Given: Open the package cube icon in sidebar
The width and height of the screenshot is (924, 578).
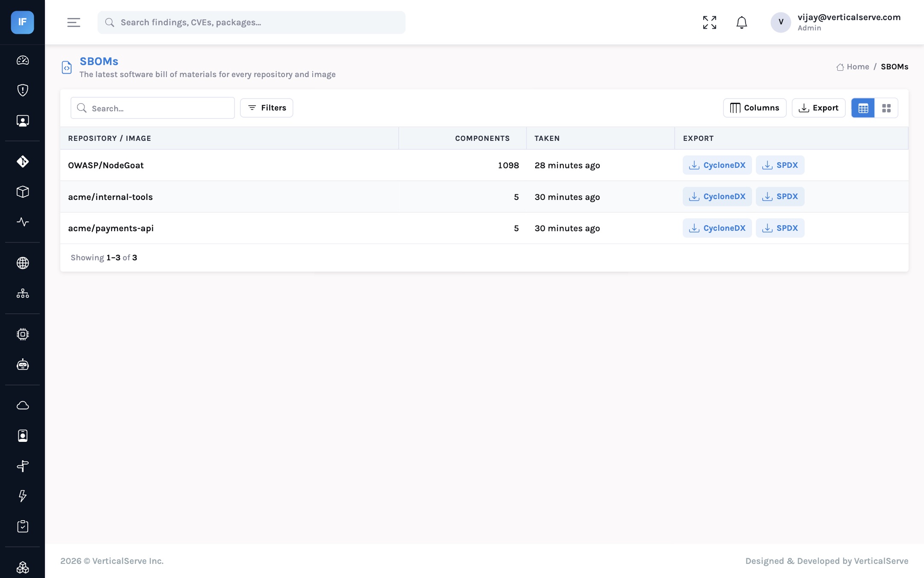Looking at the screenshot, I should coord(23,192).
